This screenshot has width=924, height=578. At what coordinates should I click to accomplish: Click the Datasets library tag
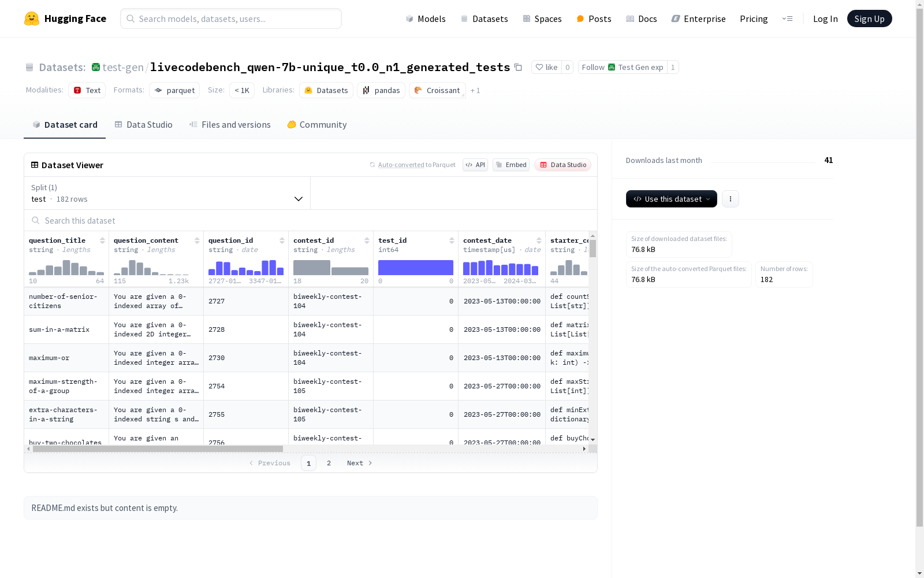(x=326, y=90)
